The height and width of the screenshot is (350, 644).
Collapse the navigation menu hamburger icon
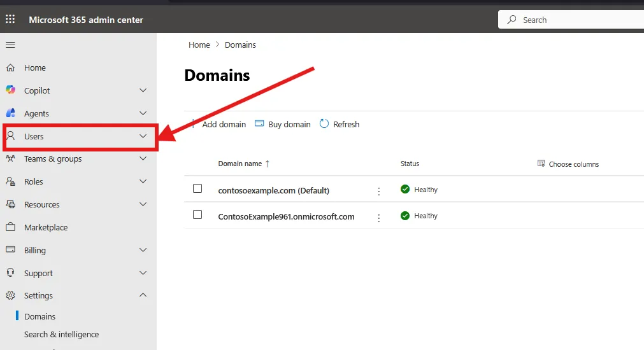[x=10, y=45]
